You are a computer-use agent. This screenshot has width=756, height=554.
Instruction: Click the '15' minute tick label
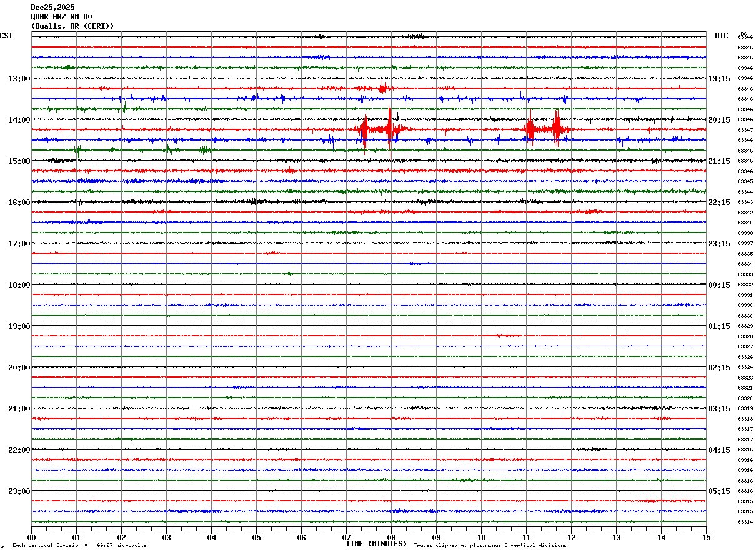[x=706, y=537]
